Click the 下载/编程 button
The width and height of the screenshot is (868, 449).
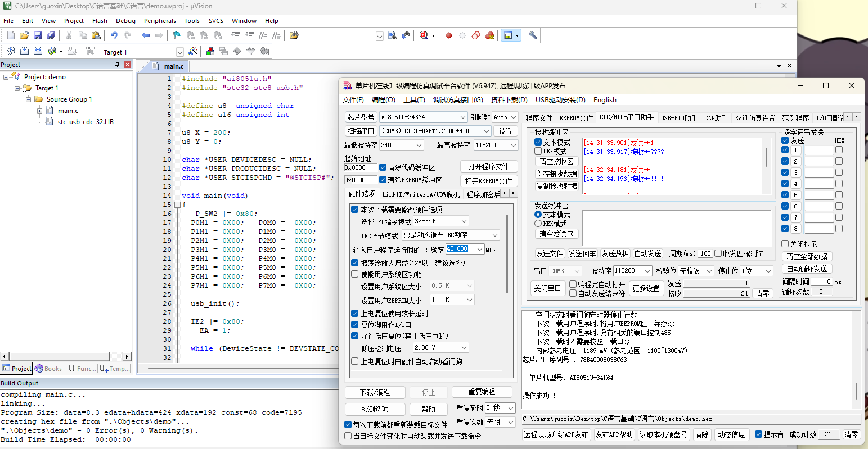(x=375, y=392)
